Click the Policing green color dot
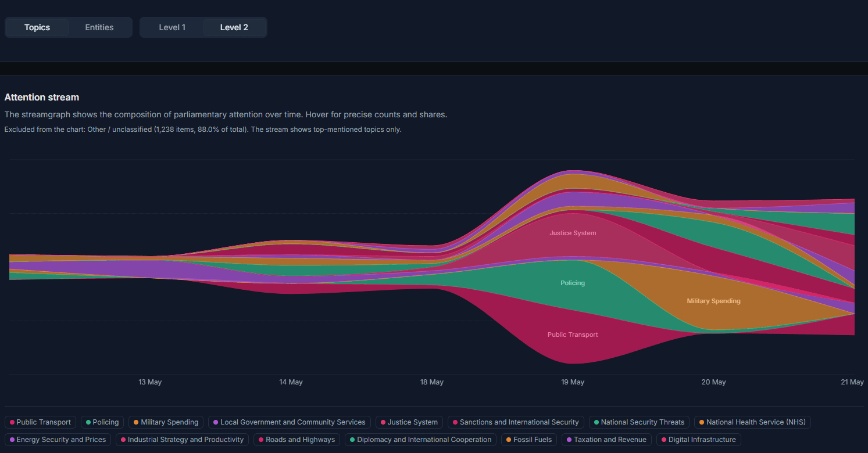 click(x=88, y=422)
